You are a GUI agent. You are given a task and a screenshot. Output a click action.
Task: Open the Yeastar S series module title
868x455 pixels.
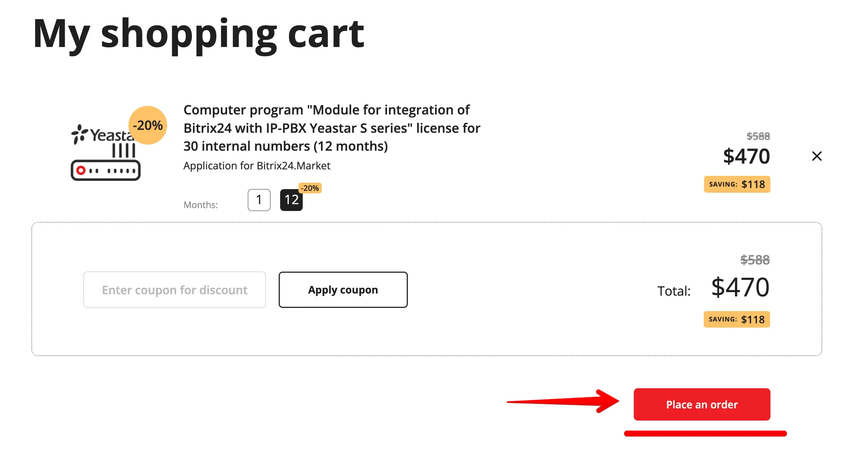pos(331,128)
